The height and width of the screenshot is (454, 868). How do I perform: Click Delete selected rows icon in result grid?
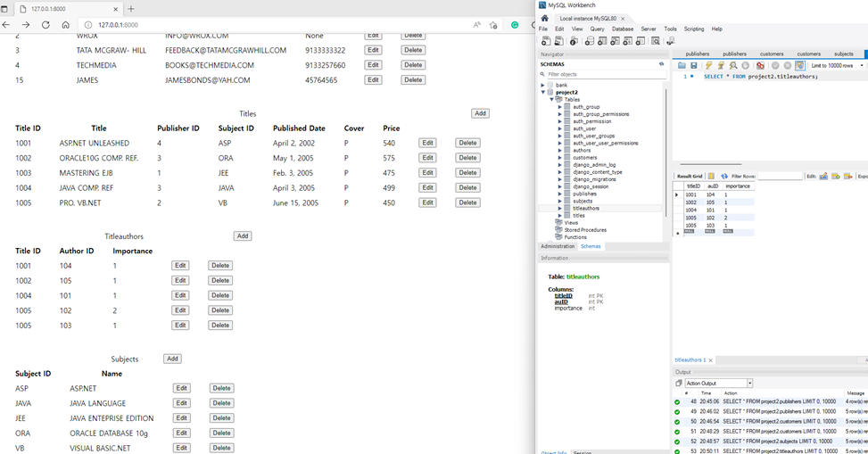[848, 176]
